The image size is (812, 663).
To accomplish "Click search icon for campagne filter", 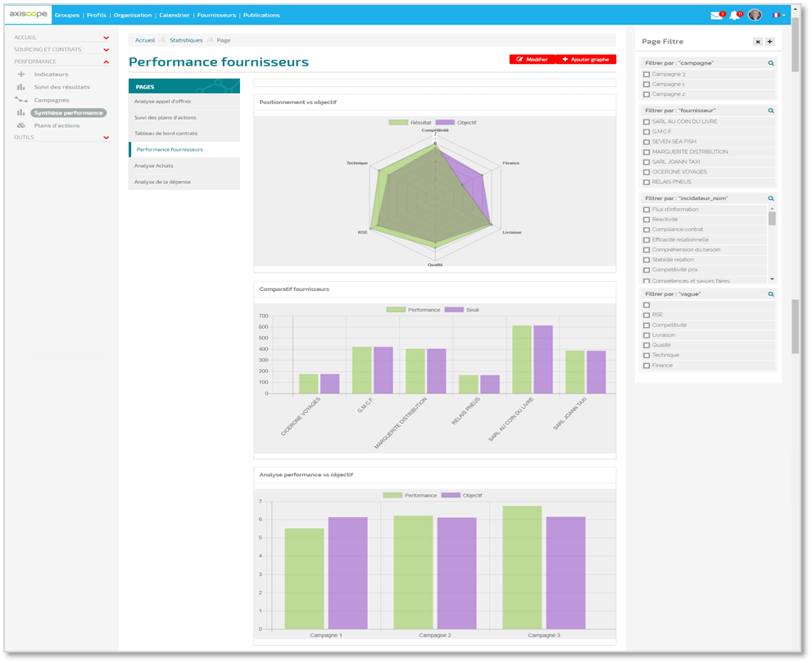I will 770,63.
